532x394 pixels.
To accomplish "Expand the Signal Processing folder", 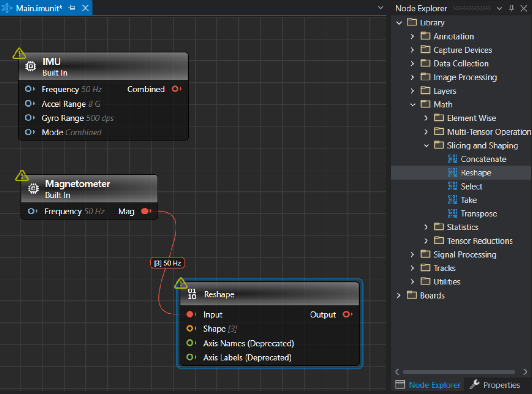I will (412, 254).
